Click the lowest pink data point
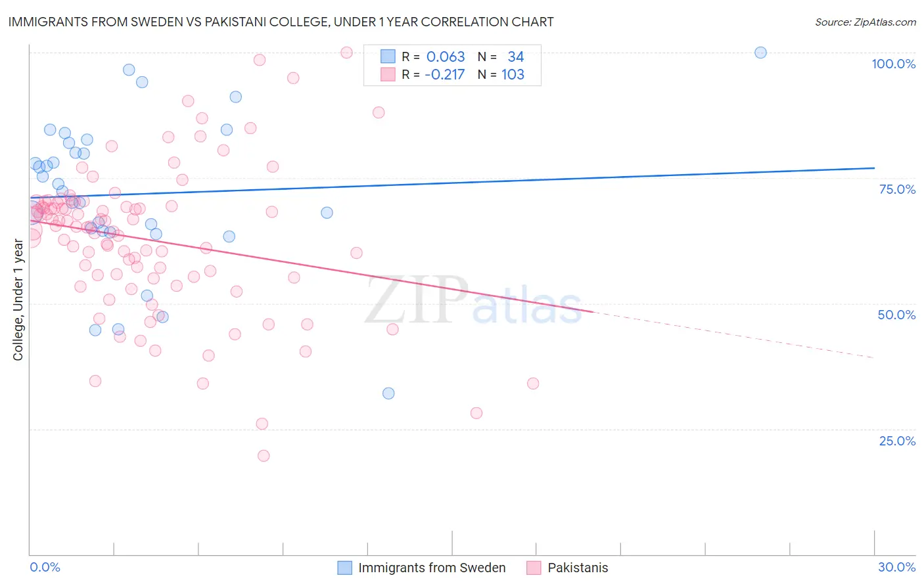Screen dimensions: 924x586 click(x=264, y=456)
